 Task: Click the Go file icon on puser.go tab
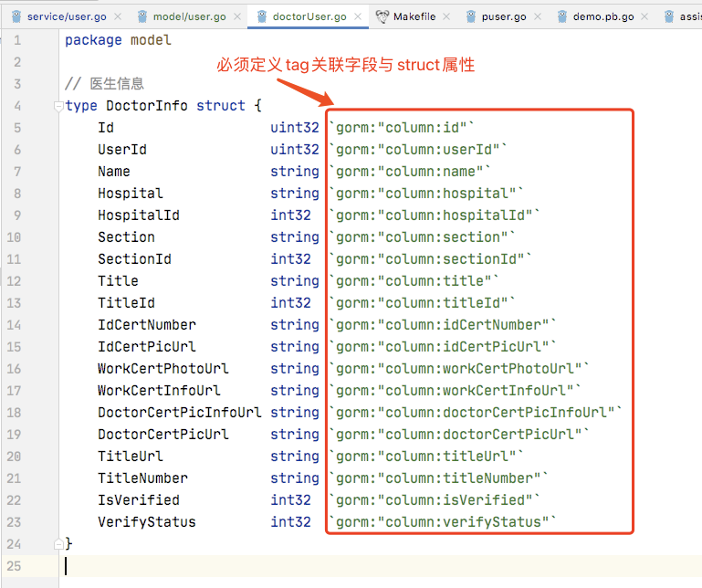472,16
